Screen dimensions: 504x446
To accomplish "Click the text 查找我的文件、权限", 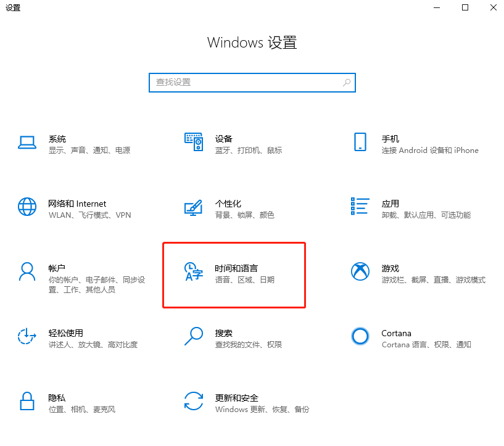I will point(249,345).
